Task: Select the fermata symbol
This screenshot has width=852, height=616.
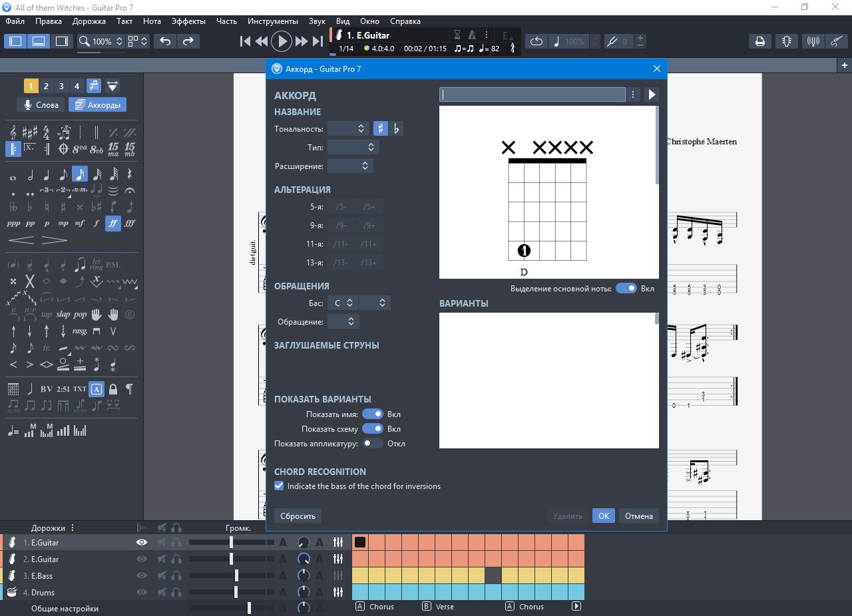Action: tap(130, 191)
